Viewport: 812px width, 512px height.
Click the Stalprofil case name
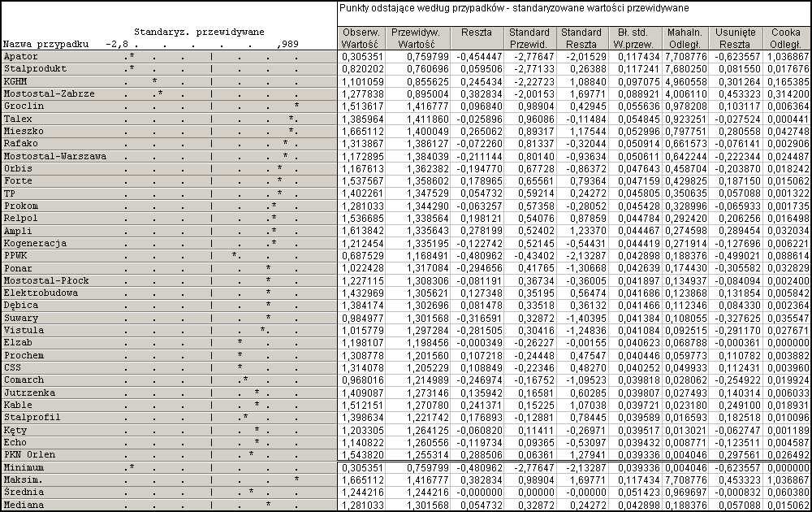coord(32,418)
